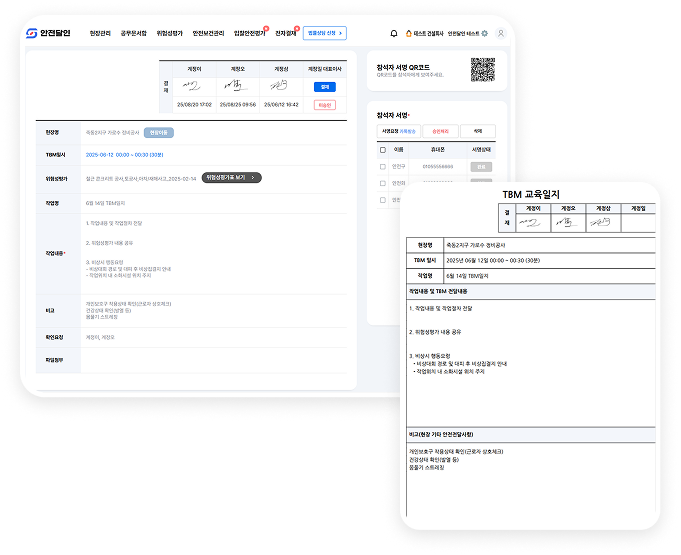Go to the 안전보건관리 menu

(x=208, y=33)
